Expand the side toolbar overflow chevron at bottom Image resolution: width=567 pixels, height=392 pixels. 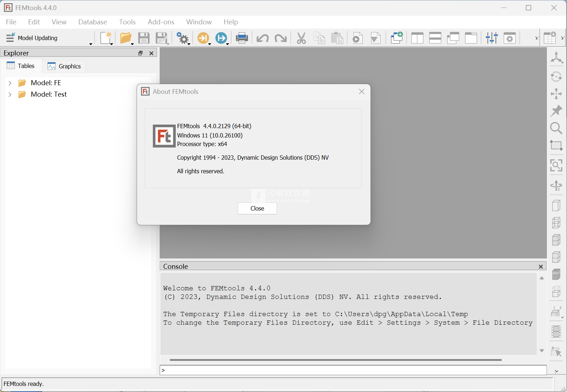(x=556, y=372)
